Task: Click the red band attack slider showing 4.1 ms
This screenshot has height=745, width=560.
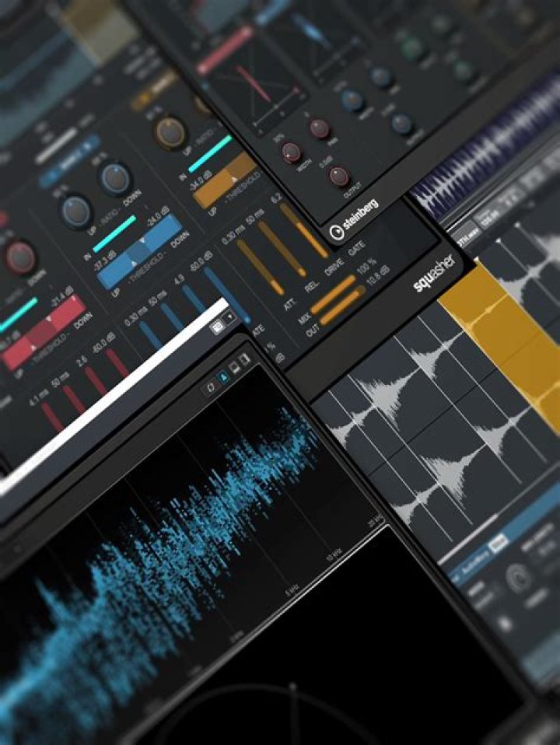Action: (52, 417)
